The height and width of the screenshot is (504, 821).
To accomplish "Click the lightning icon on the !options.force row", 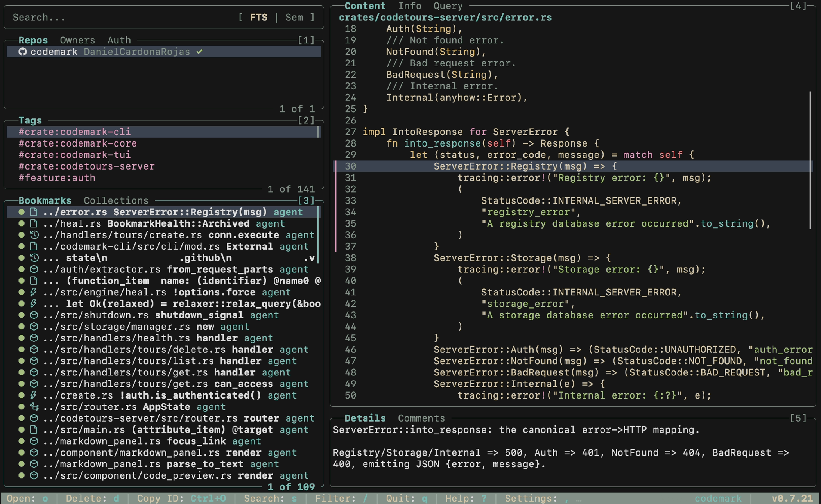I will click(34, 292).
